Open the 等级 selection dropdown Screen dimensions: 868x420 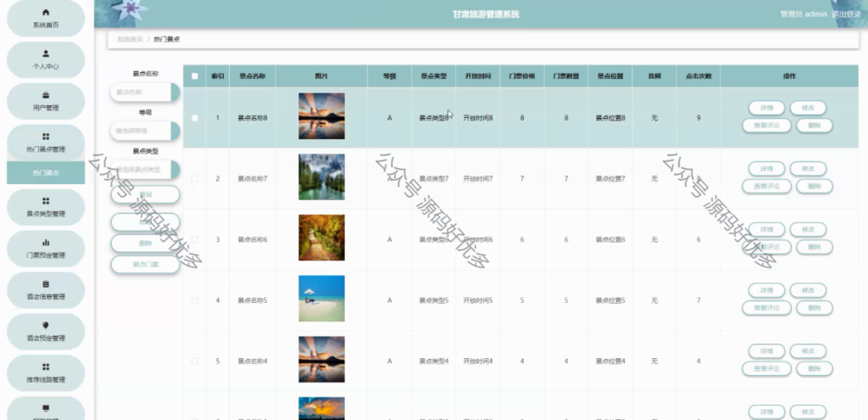[145, 131]
